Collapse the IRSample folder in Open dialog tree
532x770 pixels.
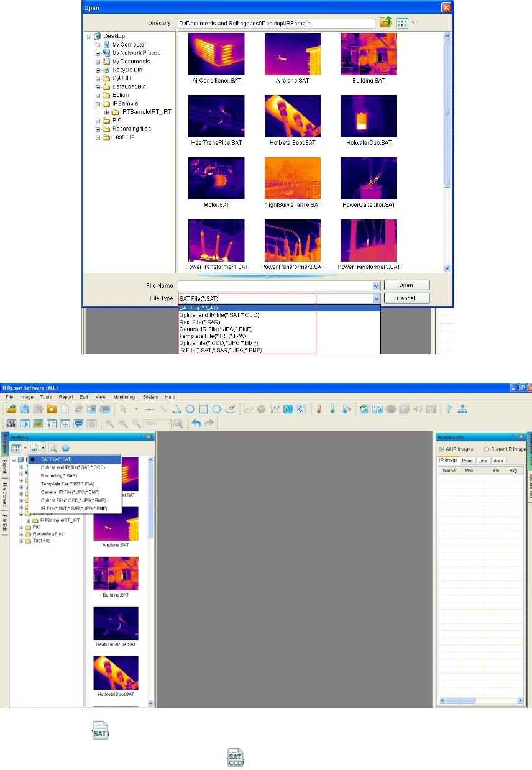pyautogui.click(x=98, y=104)
